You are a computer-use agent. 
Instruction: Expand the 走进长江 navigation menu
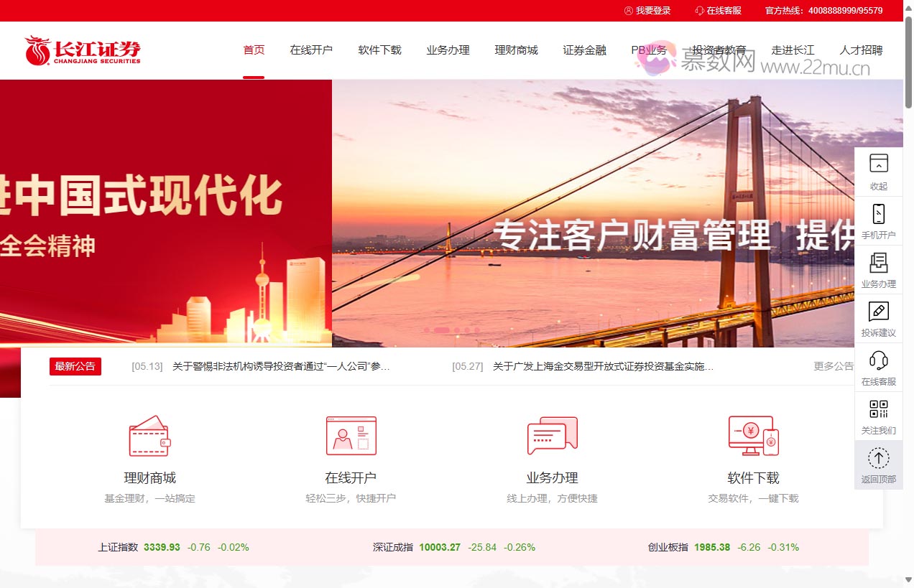793,50
